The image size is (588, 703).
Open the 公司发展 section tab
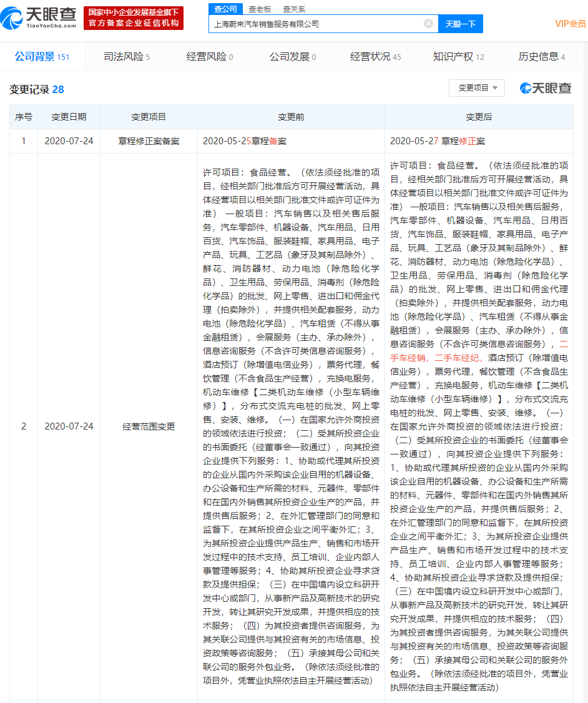290,56
